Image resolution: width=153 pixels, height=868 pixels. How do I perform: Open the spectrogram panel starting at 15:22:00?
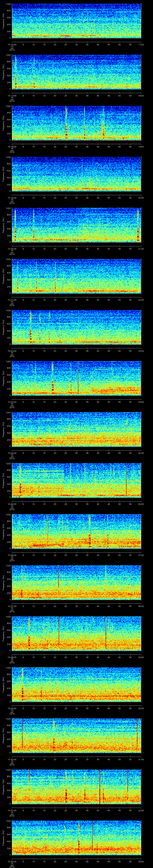(x=76, y=327)
